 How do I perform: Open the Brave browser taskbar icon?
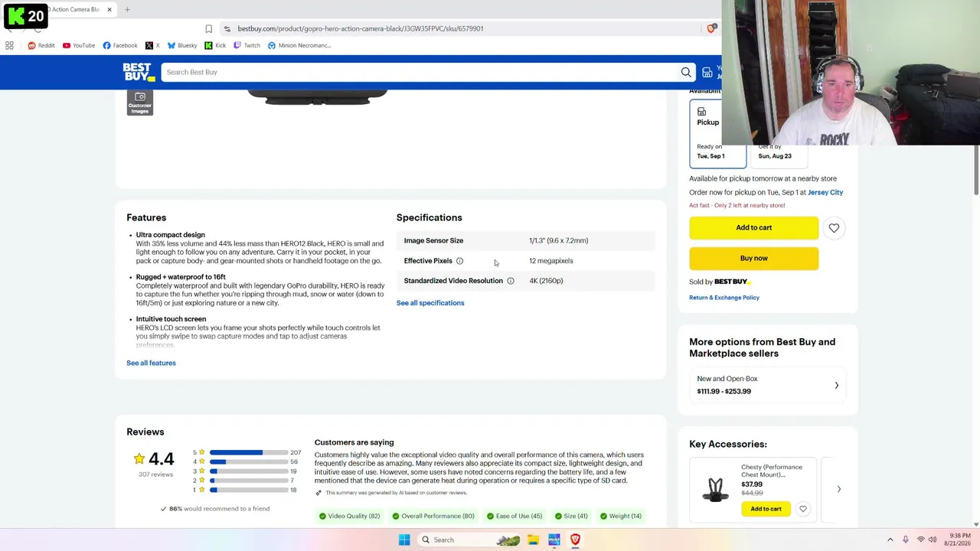click(575, 540)
